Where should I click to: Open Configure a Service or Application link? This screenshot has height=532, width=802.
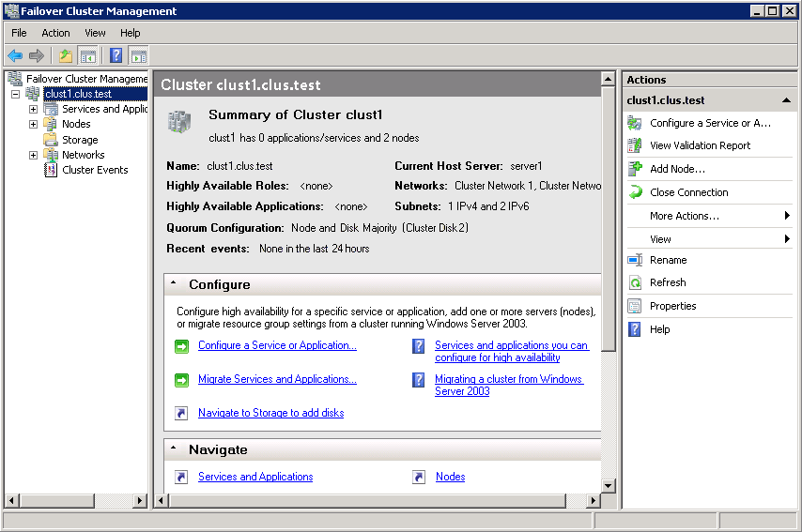click(x=277, y=345)
